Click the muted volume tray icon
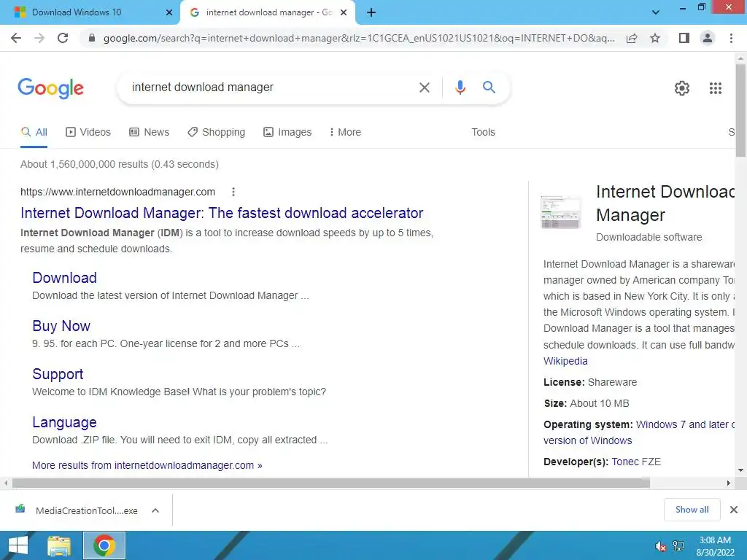This screenshot has width=747, height=560. click(x=660, y=546)
